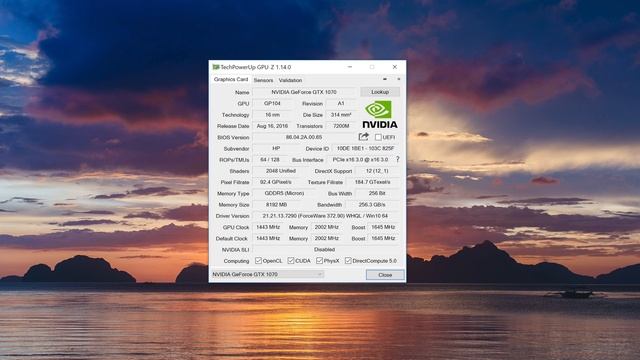The height and width of the screenshot is (360, 640).
Task: Toggle the UEFI checkbox
Action: point(378,137)
